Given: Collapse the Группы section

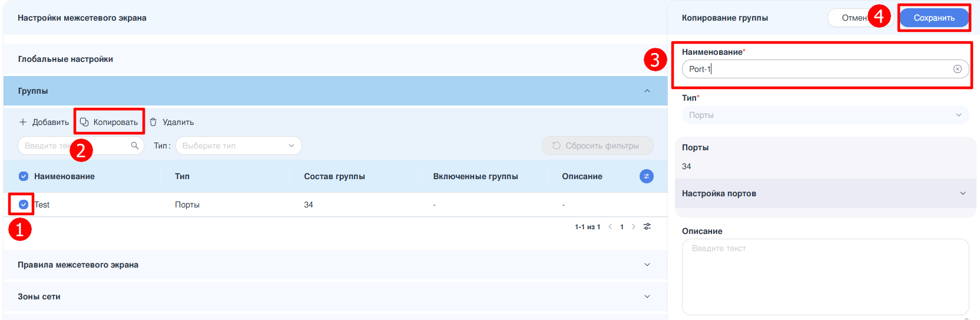Looking at the screenshot, I should [x=647, y=91].
